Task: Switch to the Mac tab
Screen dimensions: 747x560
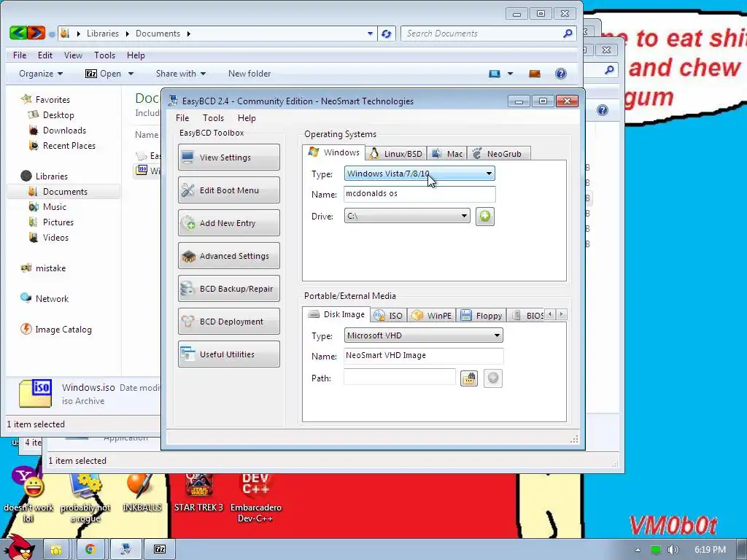Action: [x=447, y=153]
